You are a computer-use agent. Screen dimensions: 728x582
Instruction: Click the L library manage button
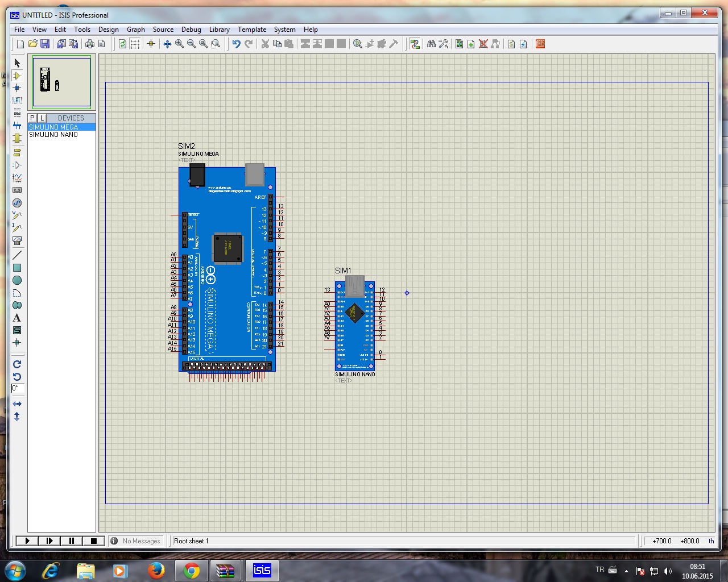(42, 118)
